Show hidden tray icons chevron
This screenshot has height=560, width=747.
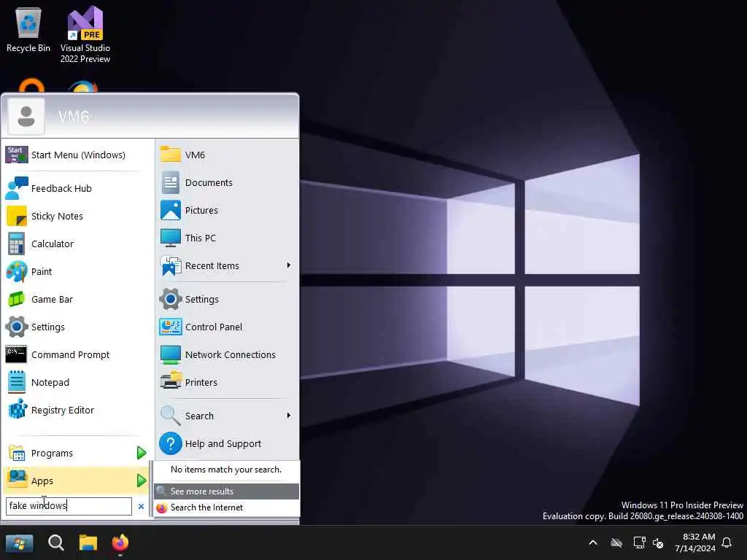click(x=593, y=542)
